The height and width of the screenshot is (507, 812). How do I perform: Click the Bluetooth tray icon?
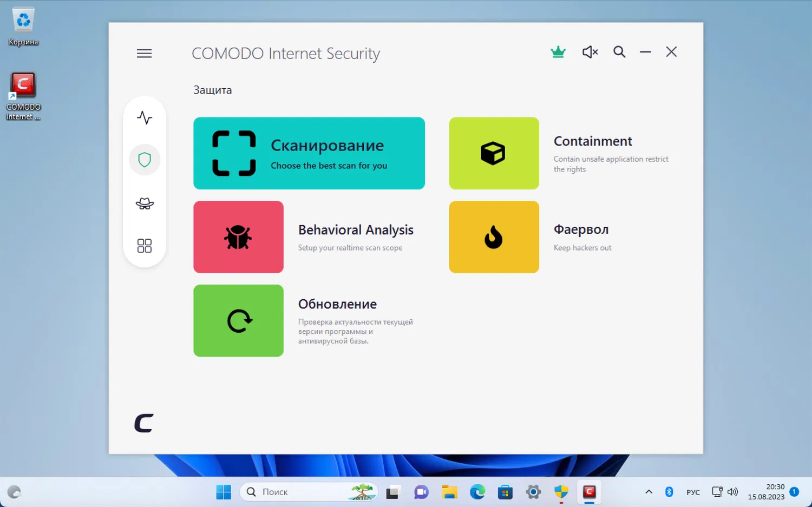[x=669, y=492]
